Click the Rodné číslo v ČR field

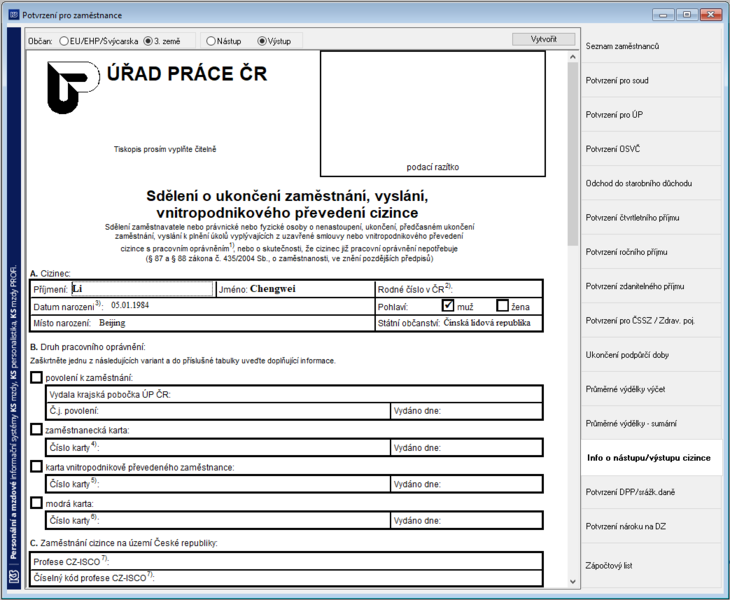click(x=459, y=289)
